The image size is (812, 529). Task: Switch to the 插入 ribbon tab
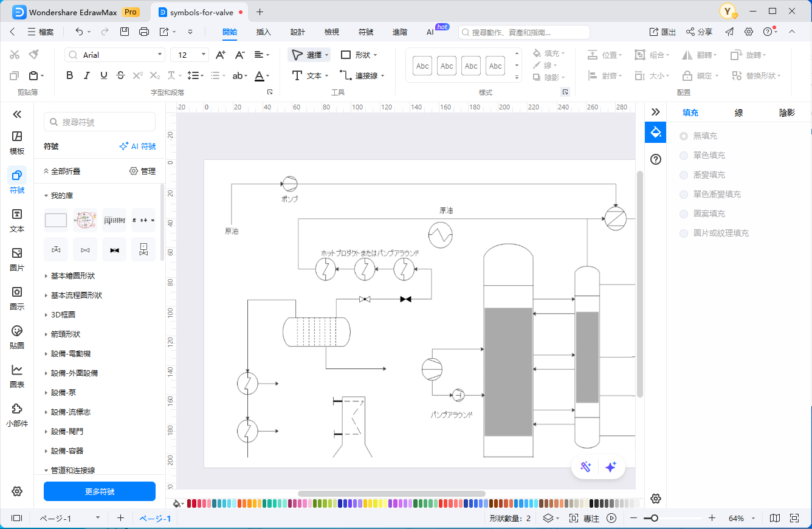point(264,32)
